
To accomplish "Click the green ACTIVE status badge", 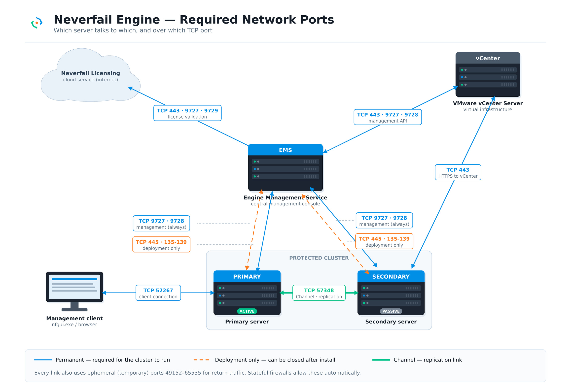I will (247, 311).
